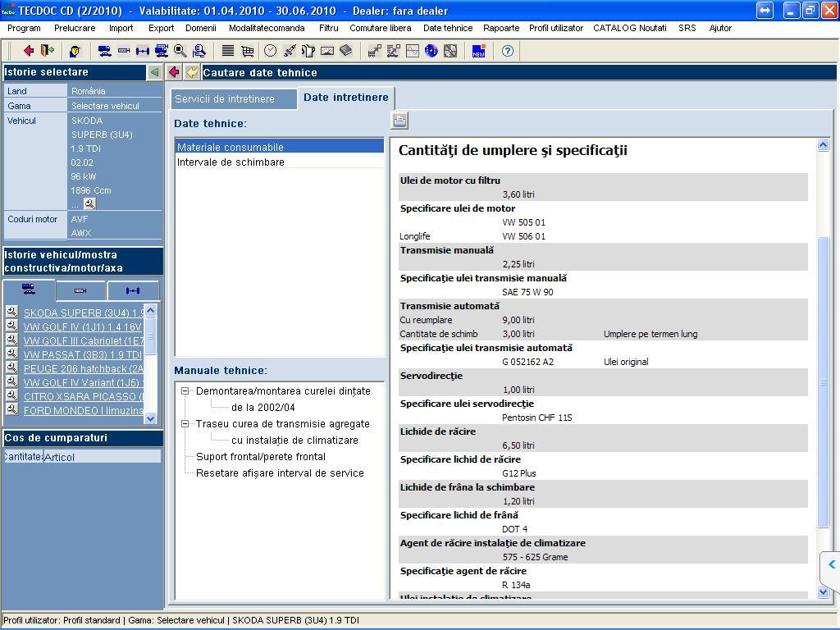Switch to the Servicii de intretinere tab
The image size is (840, 630).
pyautogui.click(x=234, y=99)
